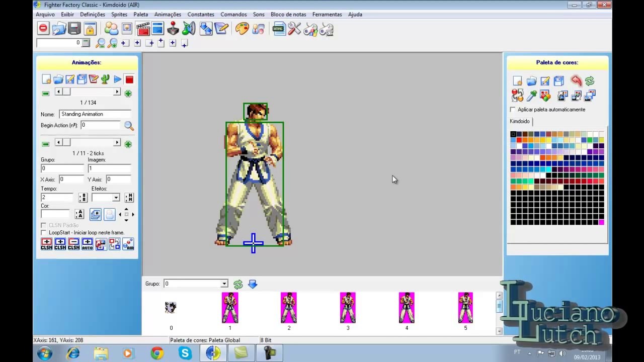Click the blue down arrow beside Grupo
The width and height of the screenshot is (644, 362).
(253, 285)
